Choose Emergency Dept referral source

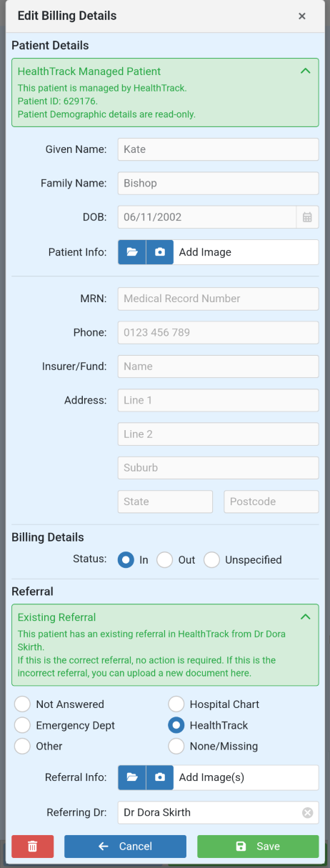click(23, 725)
